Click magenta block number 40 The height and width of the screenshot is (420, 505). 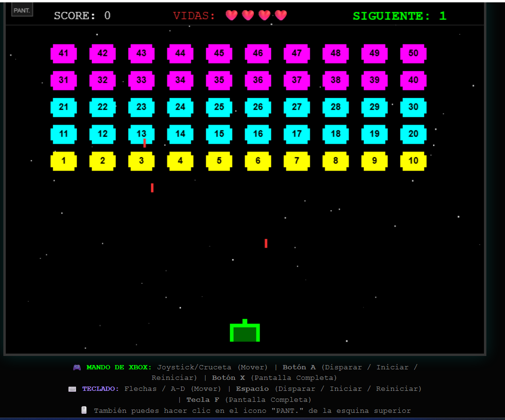point(414,80)
